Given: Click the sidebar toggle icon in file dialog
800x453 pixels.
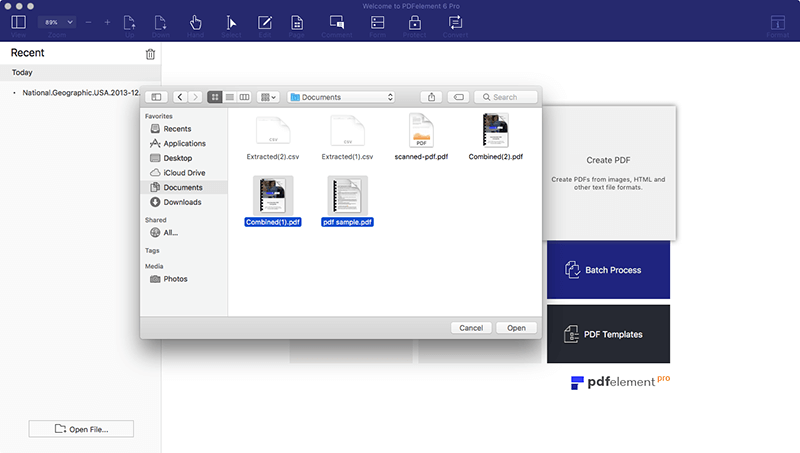Looking at the screenshot, I should pos(156,97).
